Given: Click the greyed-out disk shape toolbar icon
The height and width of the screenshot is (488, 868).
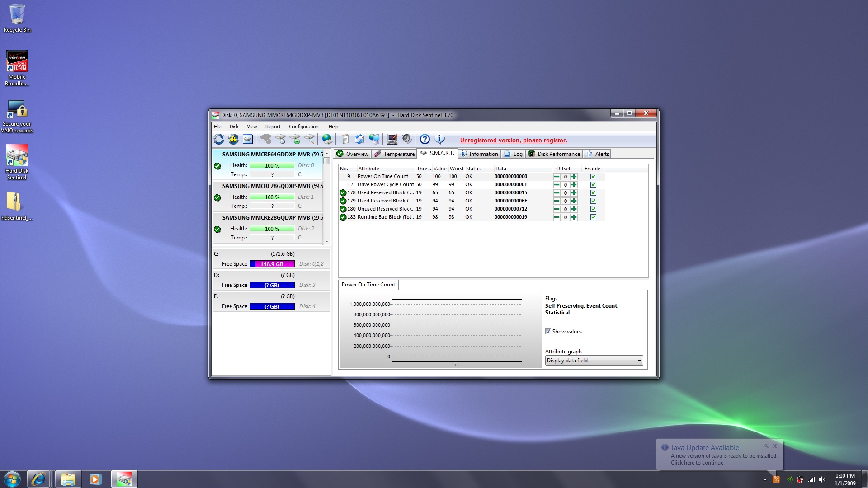Looking at the screenshot, I should [x=266, y=139].
